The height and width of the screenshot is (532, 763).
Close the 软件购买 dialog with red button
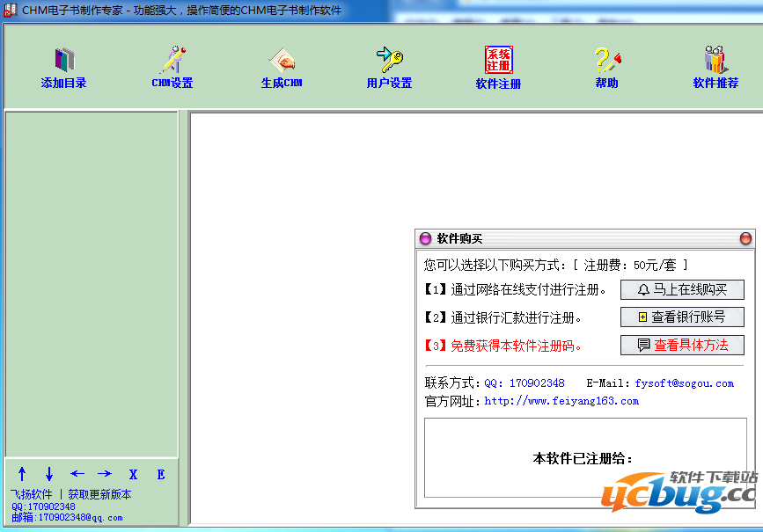(x=745, y=238)
